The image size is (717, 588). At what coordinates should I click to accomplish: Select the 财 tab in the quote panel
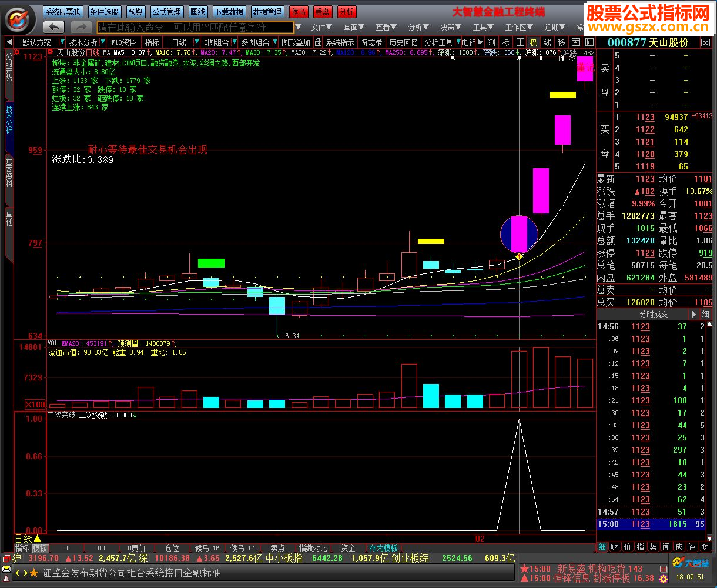click(x=614, y=547)
